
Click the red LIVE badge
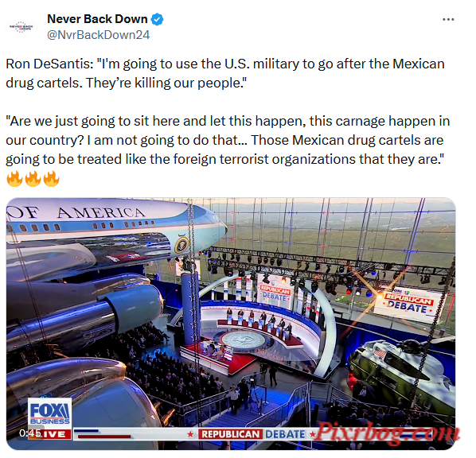[55, 434]
